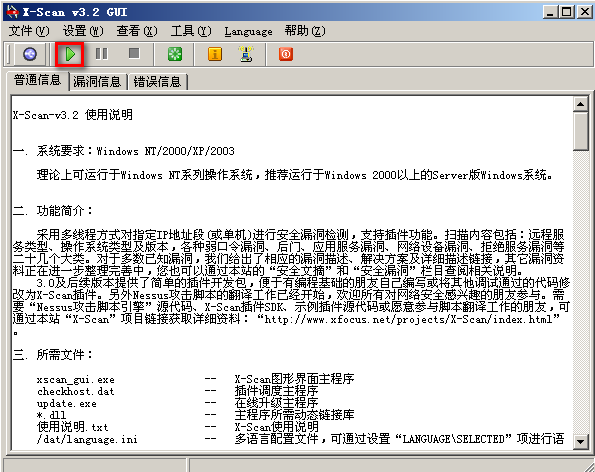The image size is (595, 472).
Task: Click the scrollbar up arrow
Action: (x=581, y=104)
